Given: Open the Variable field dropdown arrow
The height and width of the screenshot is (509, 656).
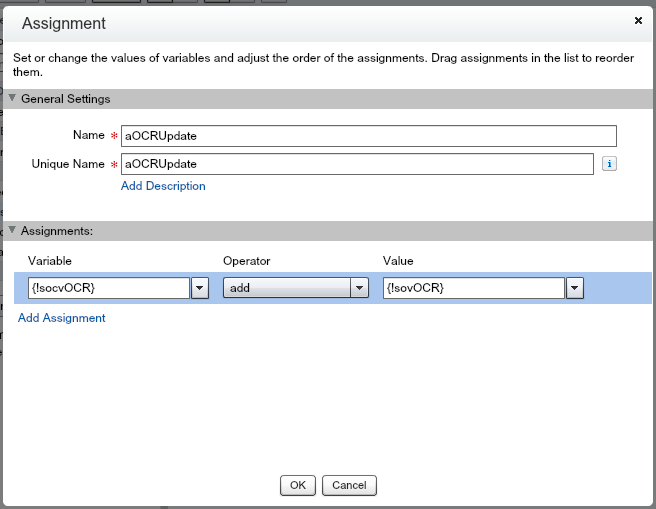Looking at the screenshot, I should (200, 288).
